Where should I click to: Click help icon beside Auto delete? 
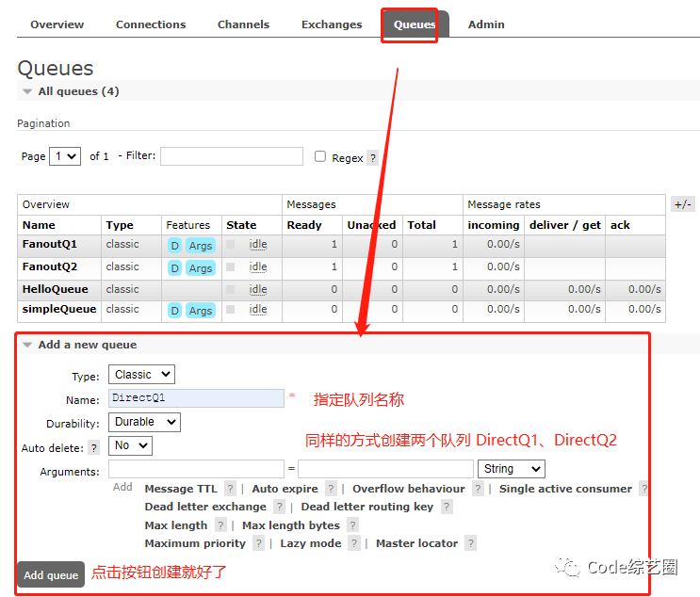tap(94, 448)
